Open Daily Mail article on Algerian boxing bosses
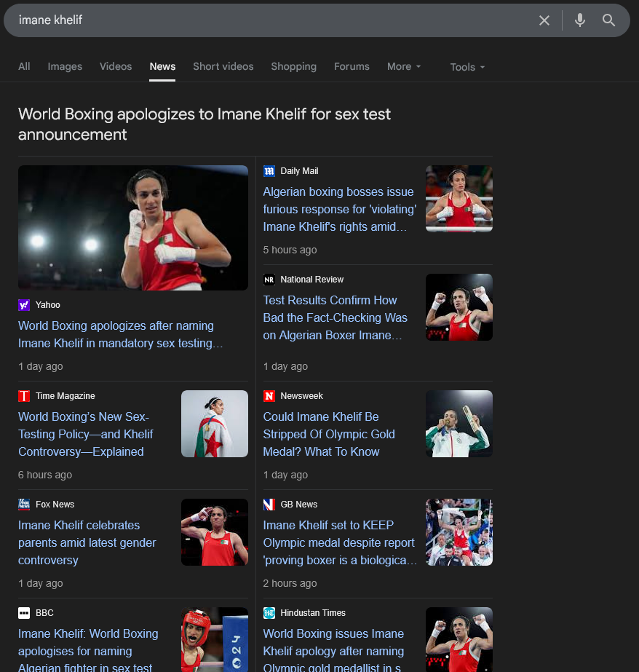This screenshot has height=672, width=639. pos(340,209)
